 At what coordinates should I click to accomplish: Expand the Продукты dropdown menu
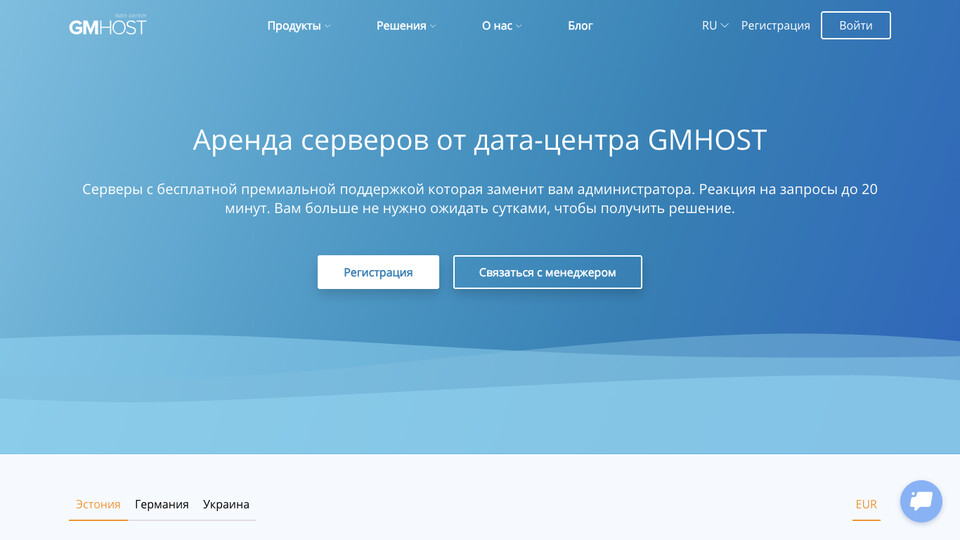point(299,26)
